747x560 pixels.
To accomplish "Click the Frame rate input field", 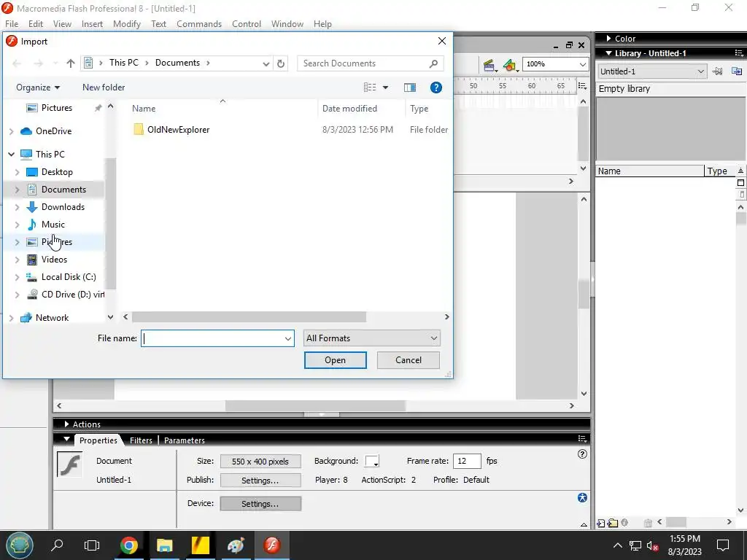I will tap(467, 461).
